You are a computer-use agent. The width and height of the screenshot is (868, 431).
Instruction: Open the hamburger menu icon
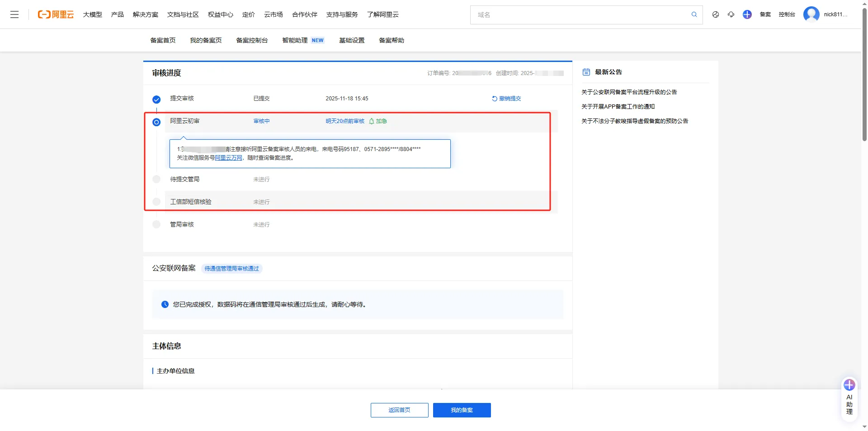pyautogui.click(x=14, y=14)
